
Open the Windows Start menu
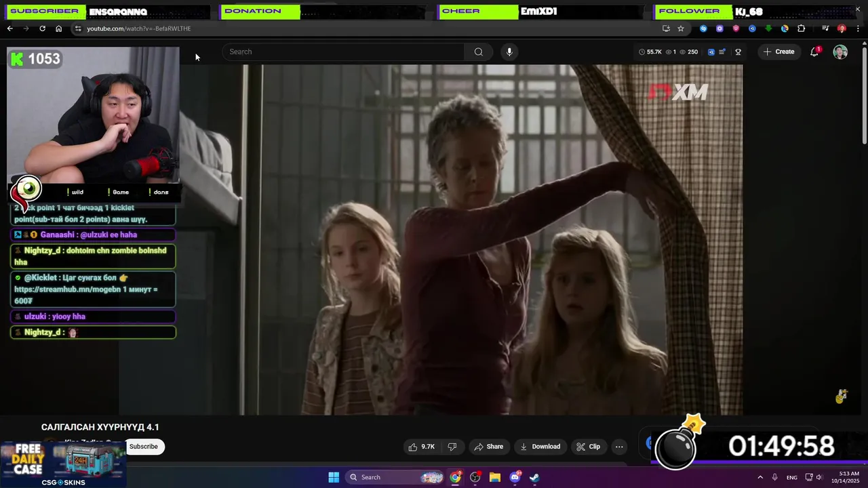[334, 477]
